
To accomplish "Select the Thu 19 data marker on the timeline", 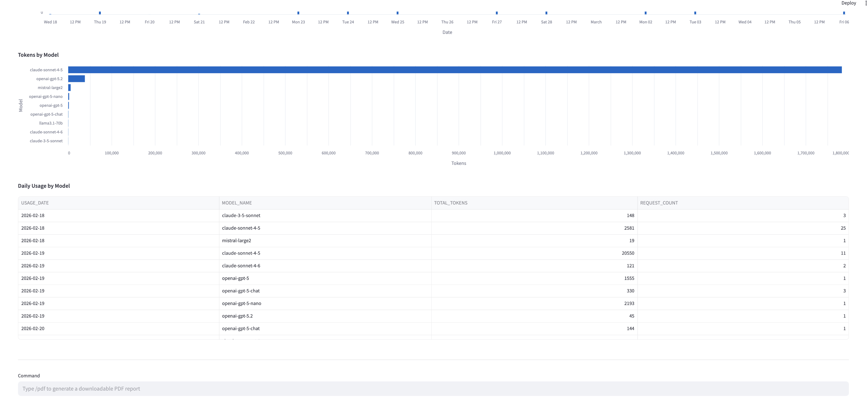I will coord(100,13).
